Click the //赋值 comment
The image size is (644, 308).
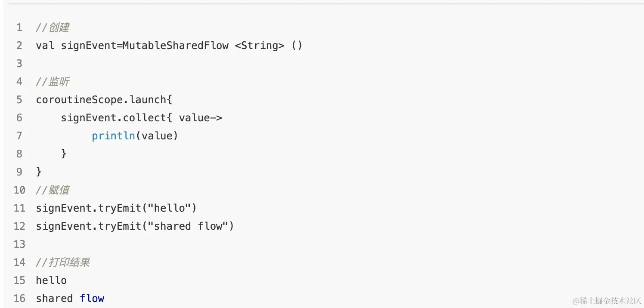(x=53, y=190)
